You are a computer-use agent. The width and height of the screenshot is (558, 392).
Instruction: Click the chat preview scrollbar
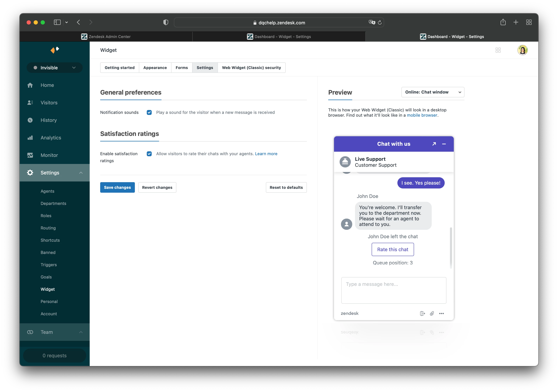click(451, 248)
